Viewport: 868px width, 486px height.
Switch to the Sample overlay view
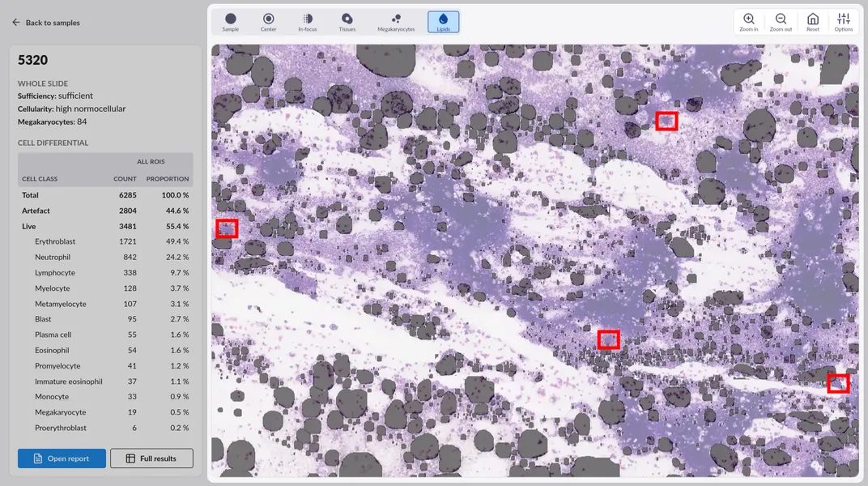231,22
